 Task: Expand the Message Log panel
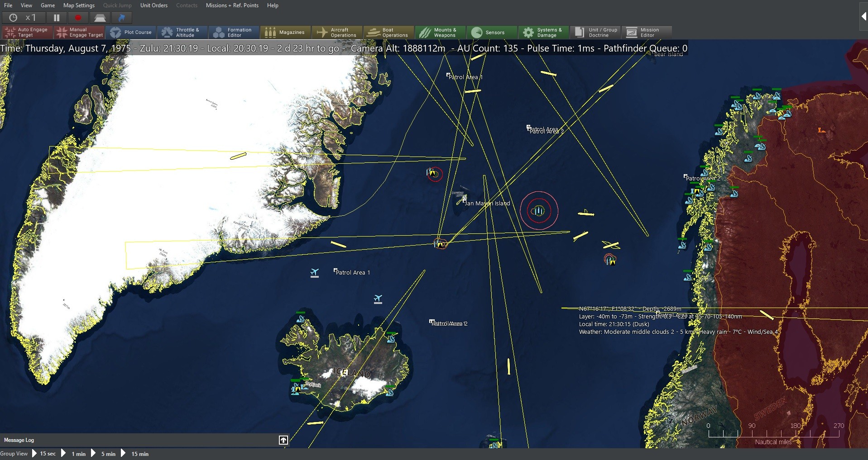pyautogui.click(x=283, y=440)
